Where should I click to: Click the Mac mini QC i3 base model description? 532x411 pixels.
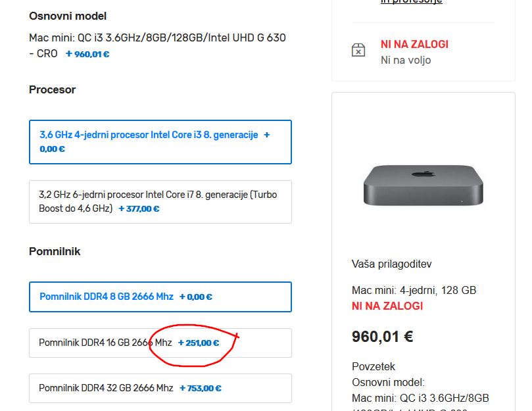tap(157, 38)
